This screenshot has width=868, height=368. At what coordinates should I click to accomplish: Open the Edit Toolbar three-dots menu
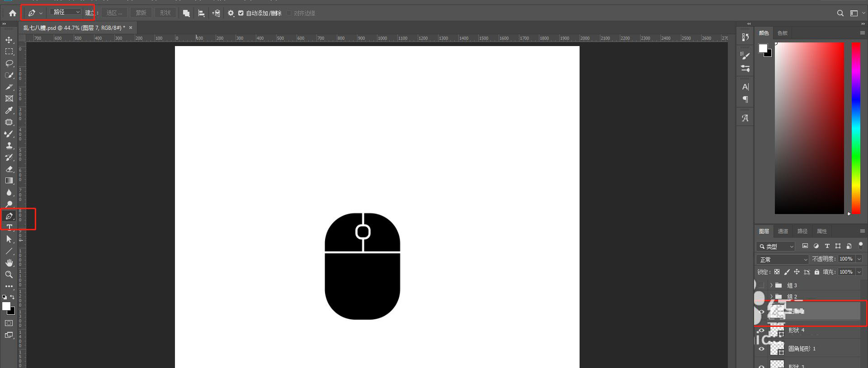(x=9, y=286)
